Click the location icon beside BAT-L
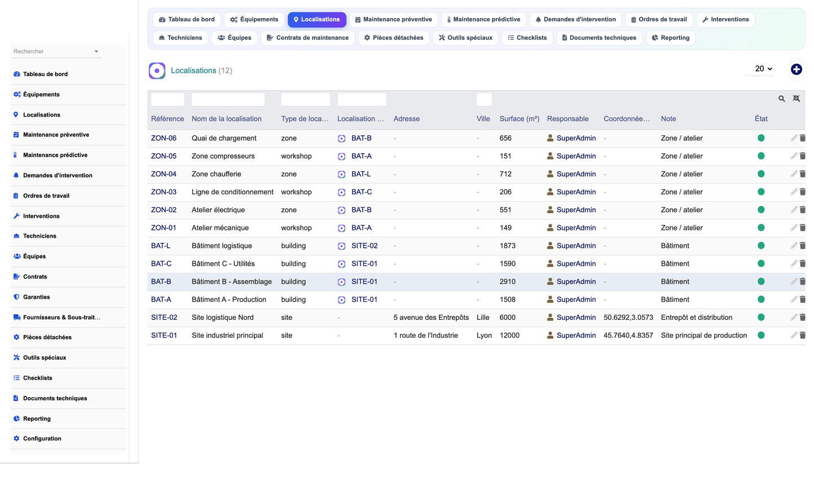Image resolution: width=814 pixels, height=504 pixels. (341, 175)
